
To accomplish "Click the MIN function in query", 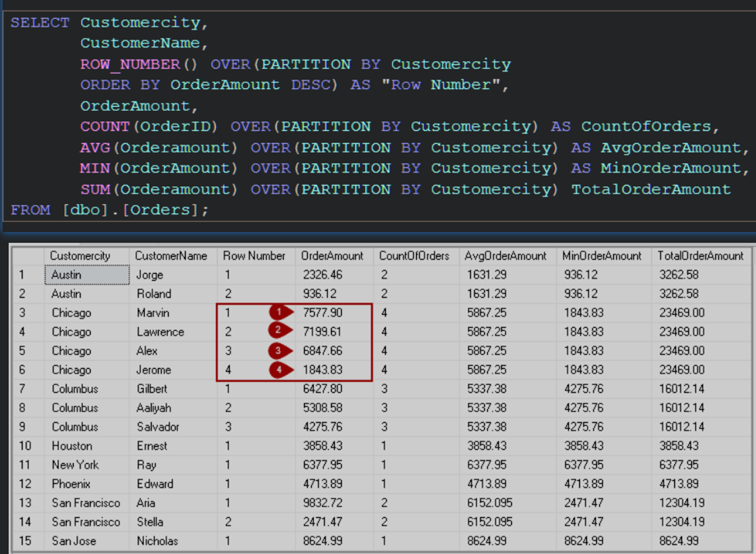I will click(95, 168).
